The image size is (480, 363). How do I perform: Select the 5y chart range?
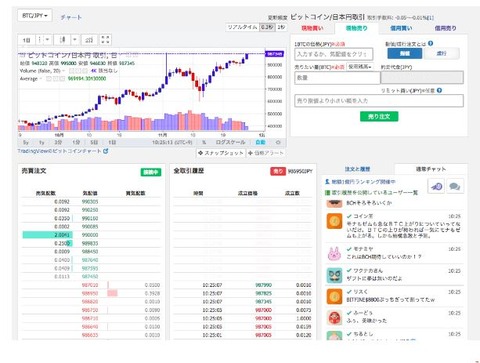[x=26, y=142]
